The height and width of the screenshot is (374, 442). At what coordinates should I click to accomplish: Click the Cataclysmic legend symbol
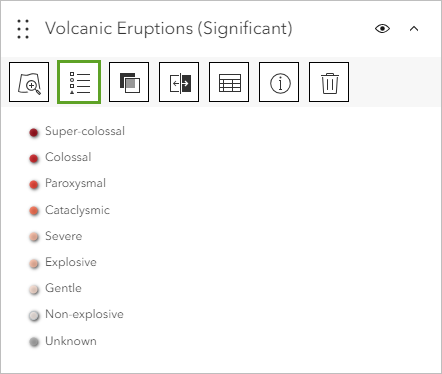click(34, 211)
